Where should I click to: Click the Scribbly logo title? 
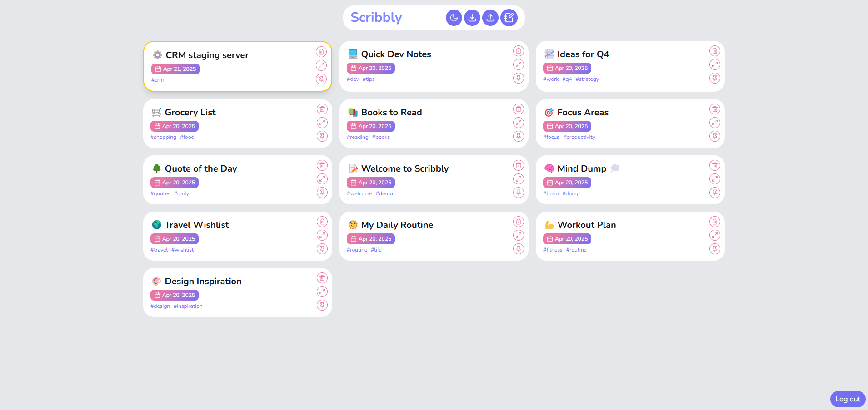pos(376,17)
